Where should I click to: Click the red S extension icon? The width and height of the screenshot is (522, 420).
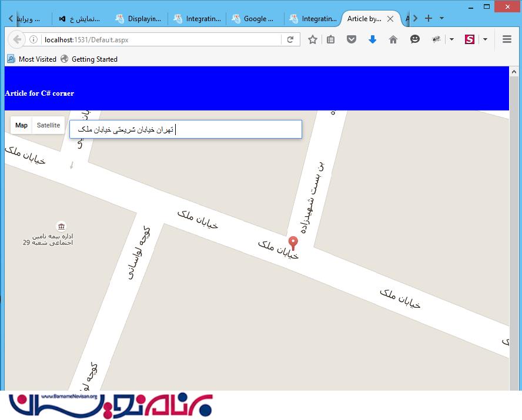(469, 39)
